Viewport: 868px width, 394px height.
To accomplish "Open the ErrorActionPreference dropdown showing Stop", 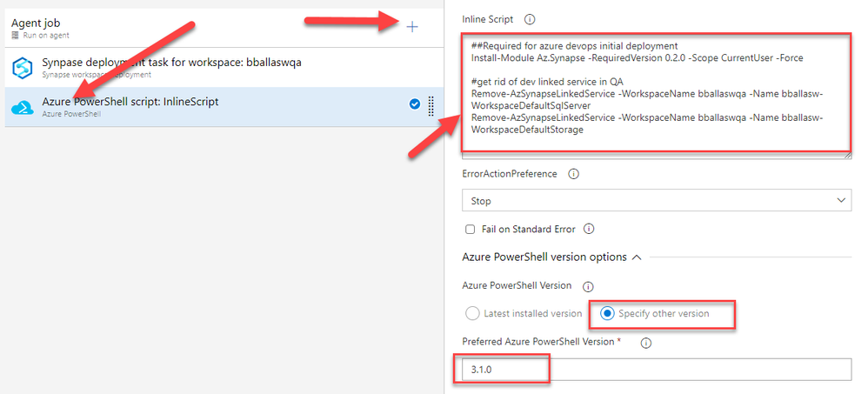I will (657, 201).
